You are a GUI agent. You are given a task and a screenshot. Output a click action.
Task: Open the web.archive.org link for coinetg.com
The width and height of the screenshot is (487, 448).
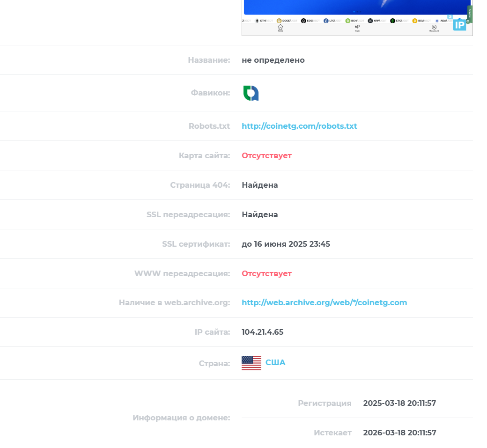324,303
